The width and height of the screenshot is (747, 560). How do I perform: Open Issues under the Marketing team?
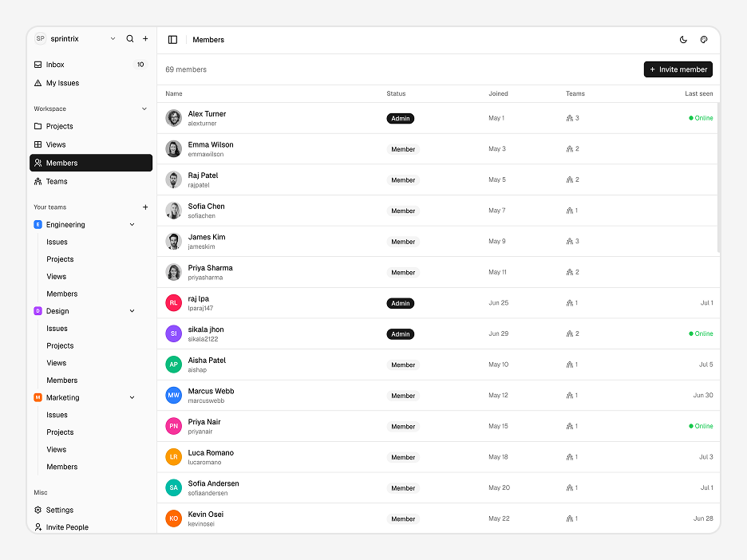click(x=57, y=415)
